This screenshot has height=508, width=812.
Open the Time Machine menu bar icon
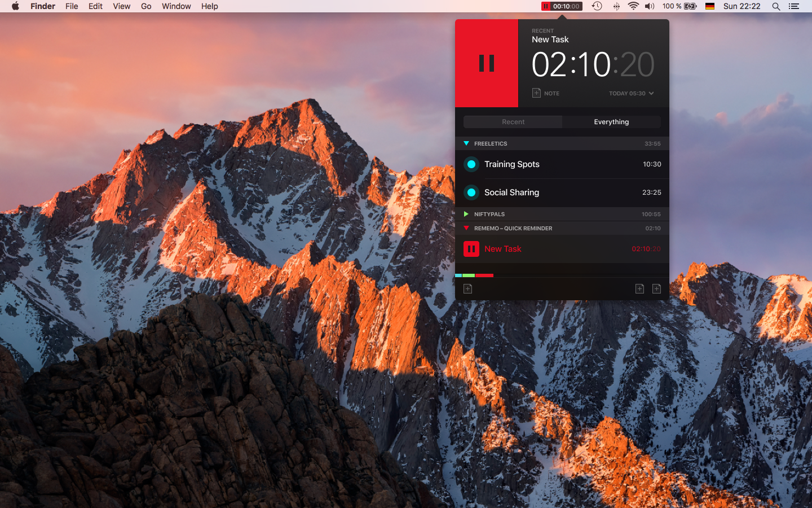point(597,6)
